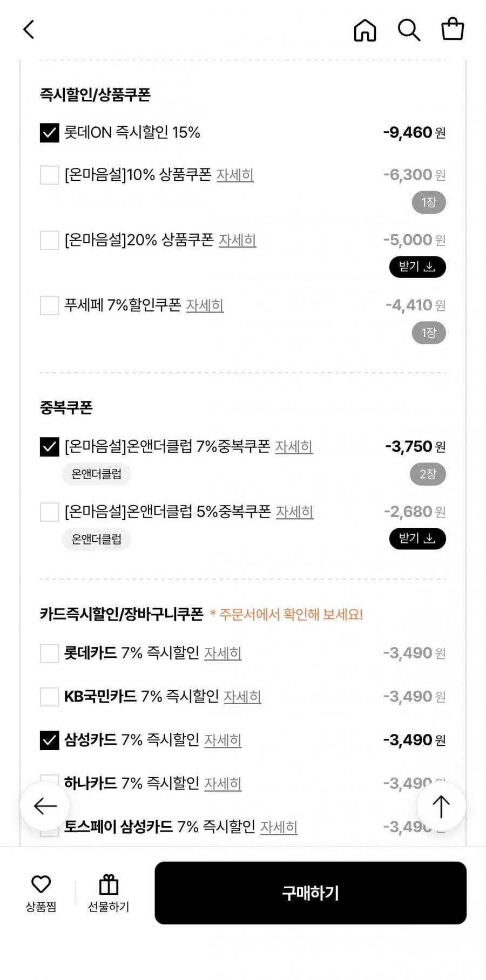This screenshot has height=980, width=486.
Task: Open 자세히 details for 10% 상품쿠폰
Action: pyautogui.click(x=235, y=175)
